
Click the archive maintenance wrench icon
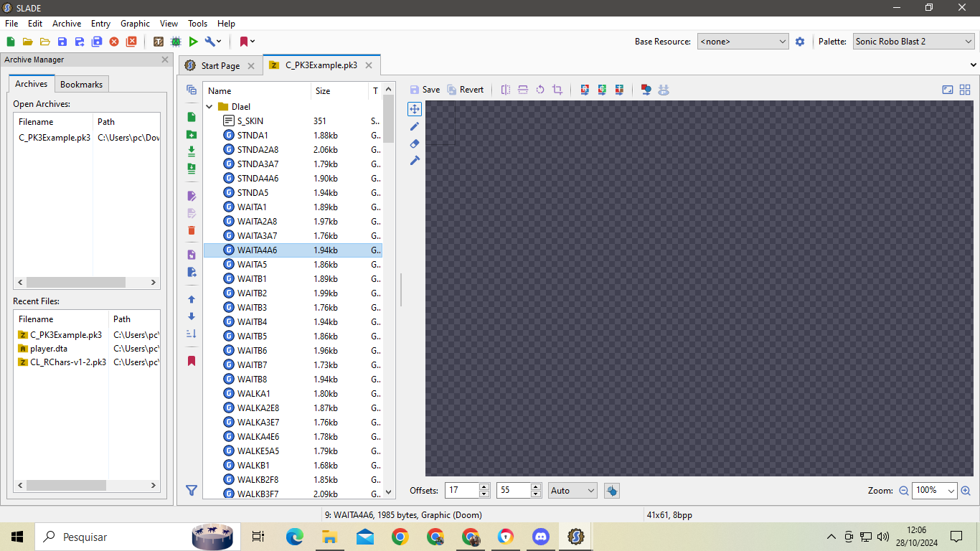click(x=209, y=42)
